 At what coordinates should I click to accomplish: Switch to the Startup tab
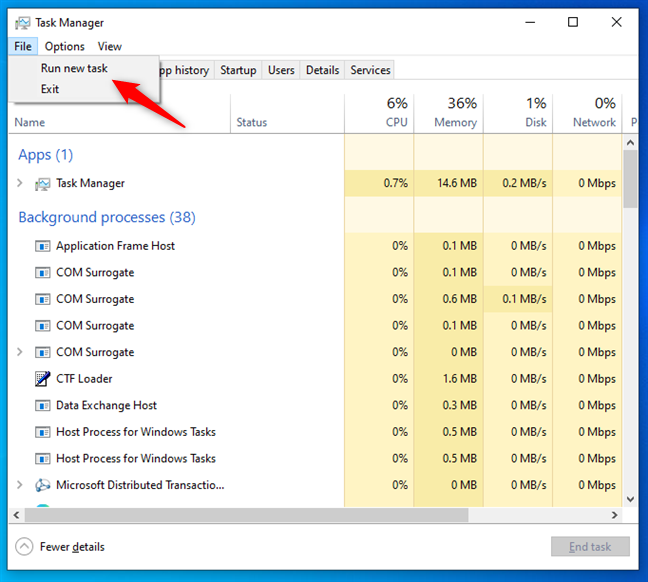click(x=238, y=70)
